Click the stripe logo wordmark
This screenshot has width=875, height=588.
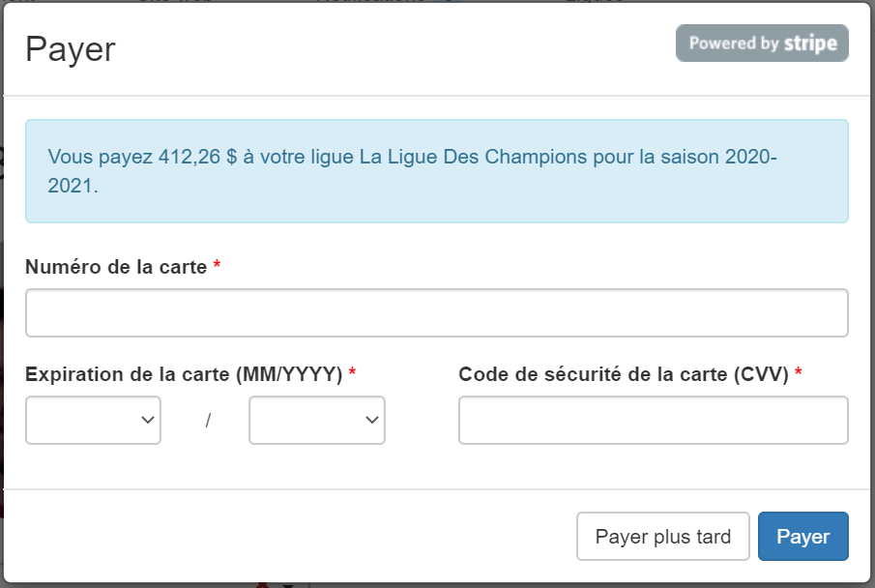(x=810, y=44)
